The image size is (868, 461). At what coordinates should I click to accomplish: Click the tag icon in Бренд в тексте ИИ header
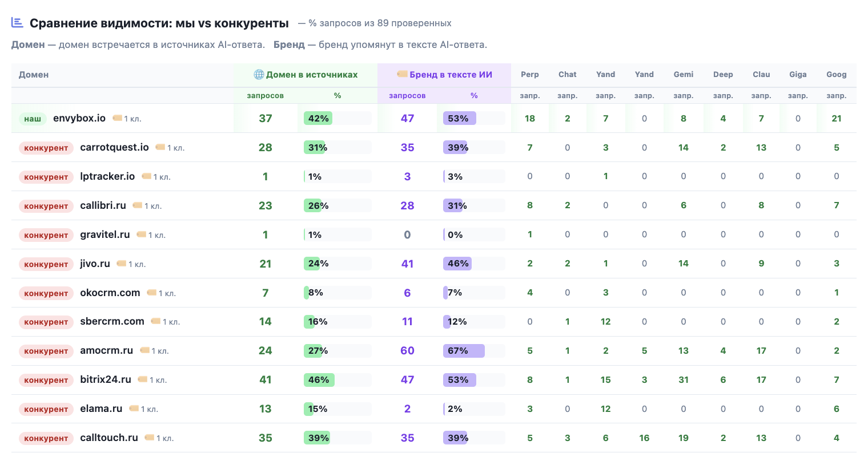pyautogui.click(x=403, y=74)
